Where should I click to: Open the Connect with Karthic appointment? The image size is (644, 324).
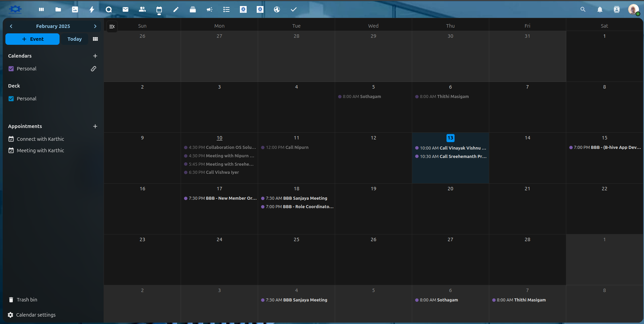click(x=40, y=139)
